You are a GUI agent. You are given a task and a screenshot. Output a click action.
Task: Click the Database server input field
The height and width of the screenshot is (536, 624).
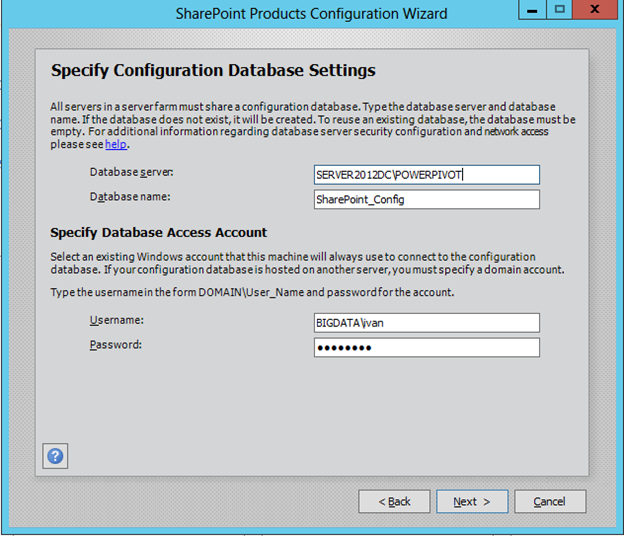tap(426, 175)
